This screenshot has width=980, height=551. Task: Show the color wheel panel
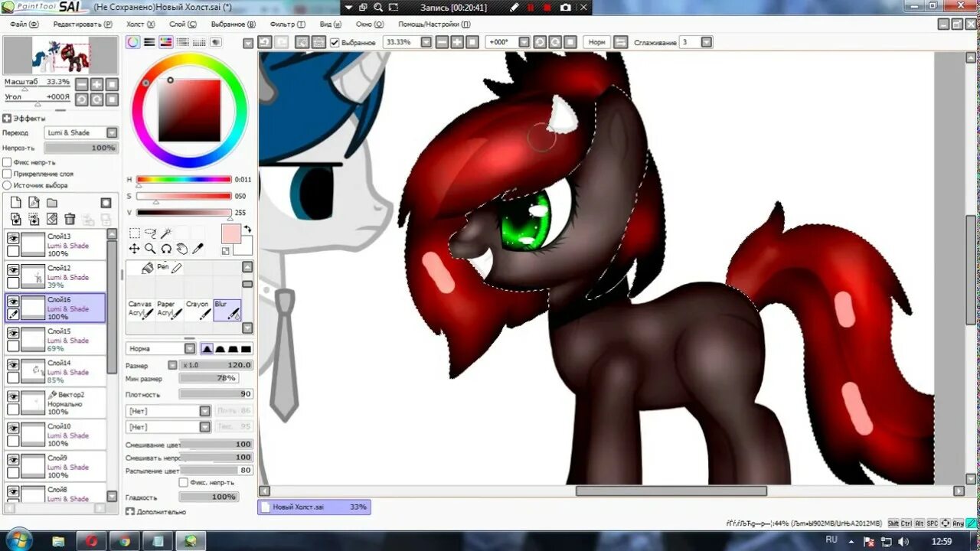(x=133, y=42)
